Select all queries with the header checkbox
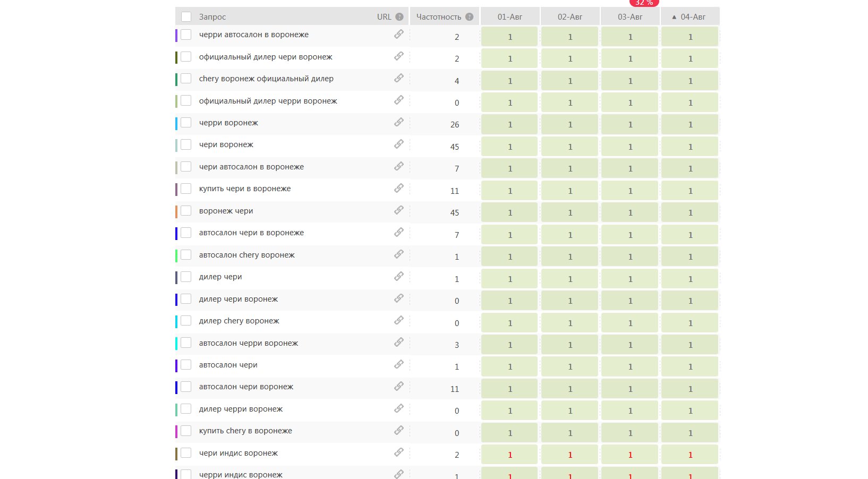This screenshot has height=479, width=868. (186, 17)
